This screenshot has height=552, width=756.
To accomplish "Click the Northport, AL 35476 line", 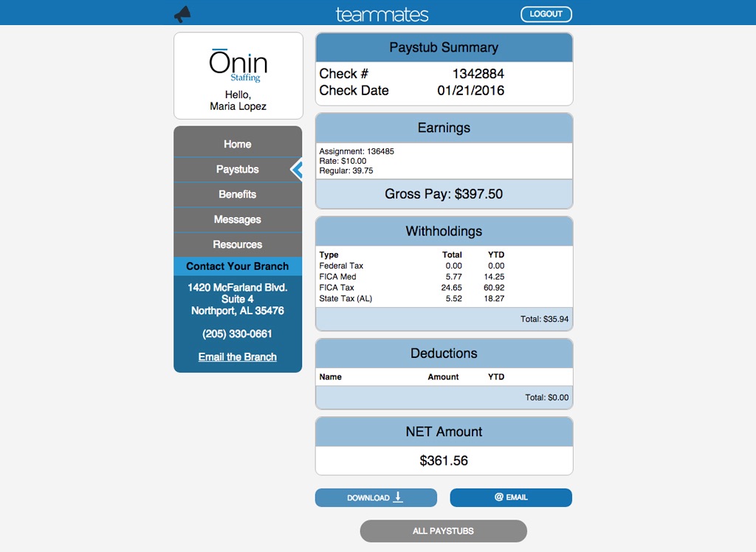I will pyautogui.click(x=238, y=311).
